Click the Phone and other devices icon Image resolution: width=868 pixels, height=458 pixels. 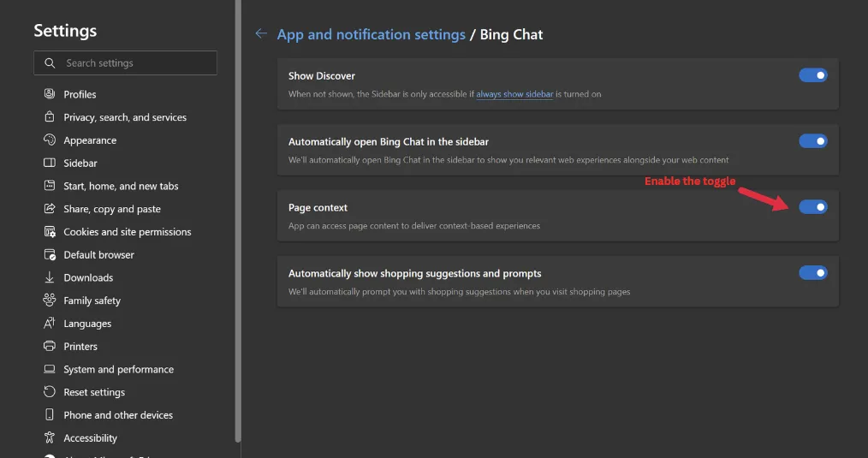click(50, 414)
